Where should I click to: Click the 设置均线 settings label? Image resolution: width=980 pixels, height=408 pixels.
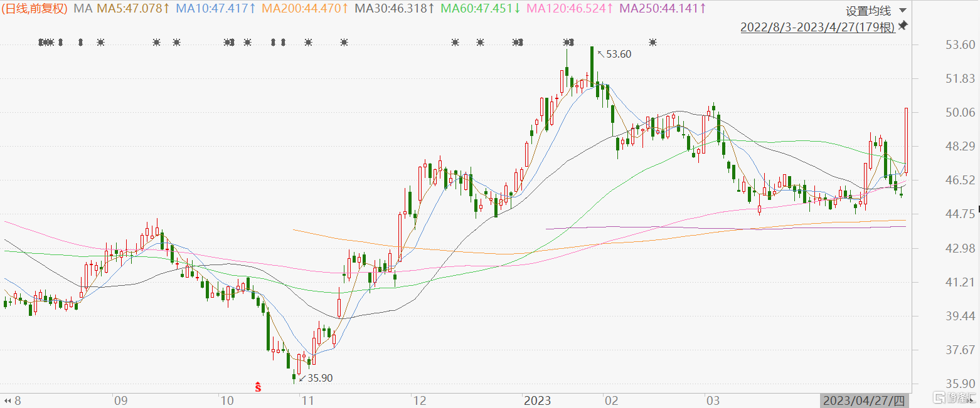tap(868, 11)
